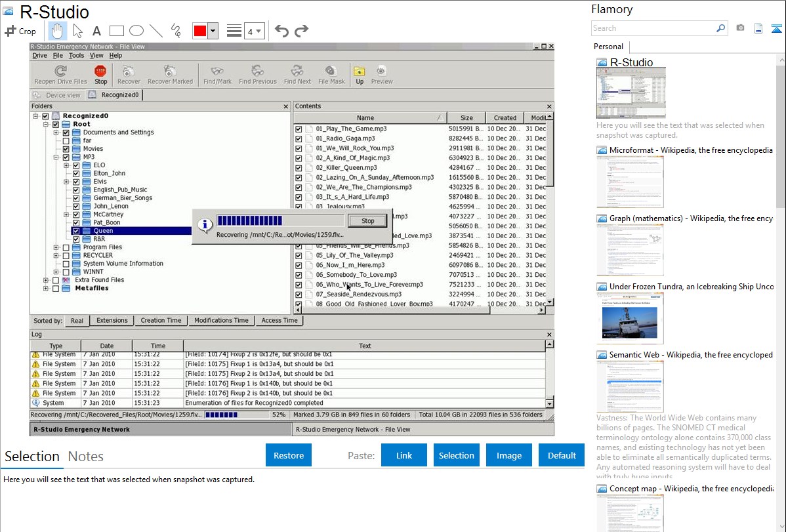Click the document icon beside the camera
Viewport: 786px width, 532px height.
click(758, 28)
